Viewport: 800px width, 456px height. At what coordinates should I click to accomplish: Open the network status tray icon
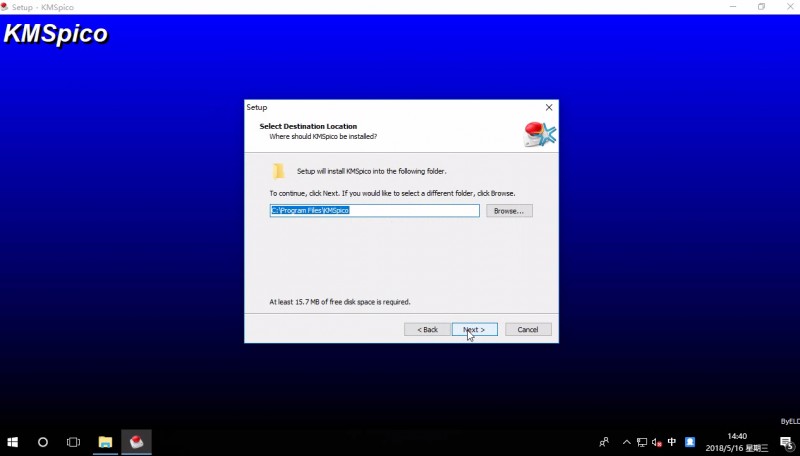point(642,442)
